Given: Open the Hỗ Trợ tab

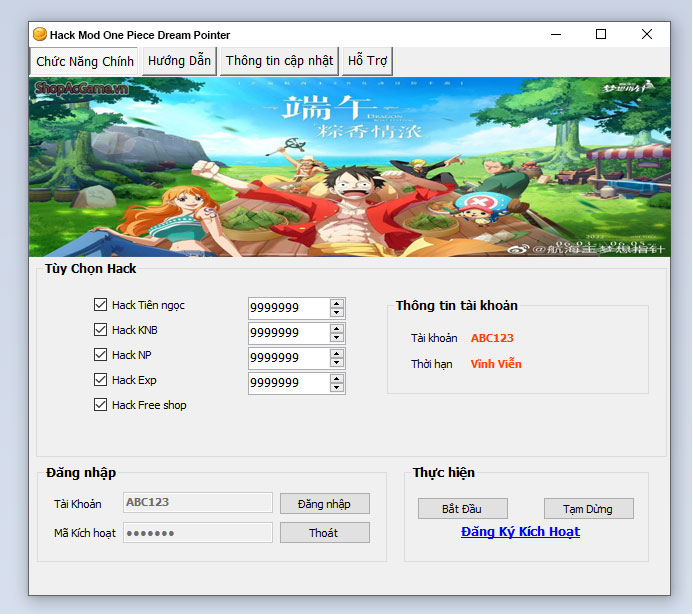Looking at the screenshot, I should click(367, 61).
